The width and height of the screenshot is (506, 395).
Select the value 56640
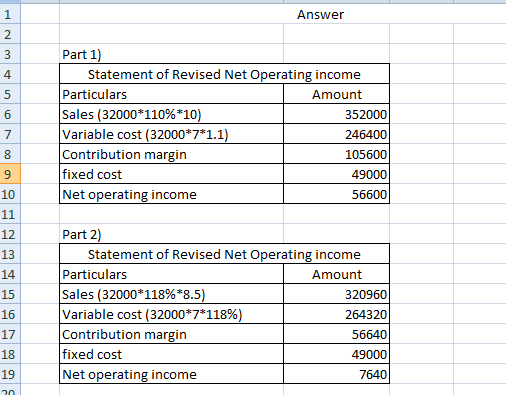click(336, 334)
